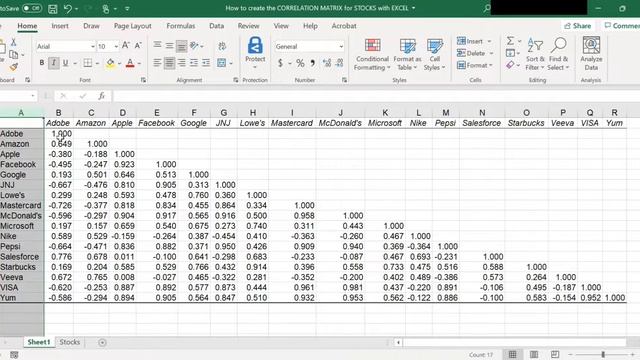Toggle Middle Align for cells
This screenshot has width=640, height=360.
[x=169, y=45]
